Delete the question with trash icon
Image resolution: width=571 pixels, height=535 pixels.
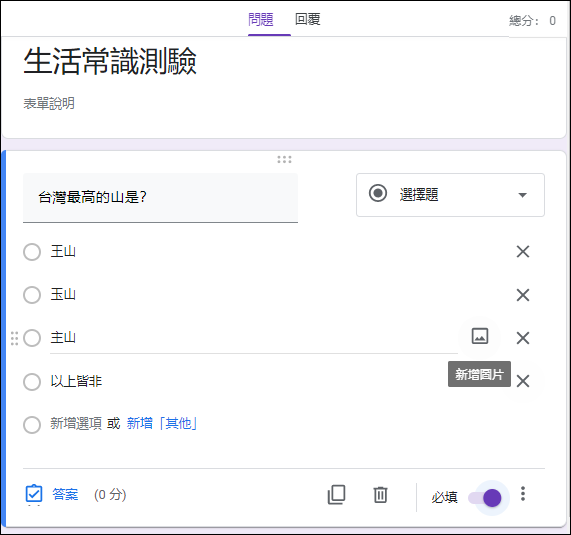pyautogui.click(x=380, y=495)
